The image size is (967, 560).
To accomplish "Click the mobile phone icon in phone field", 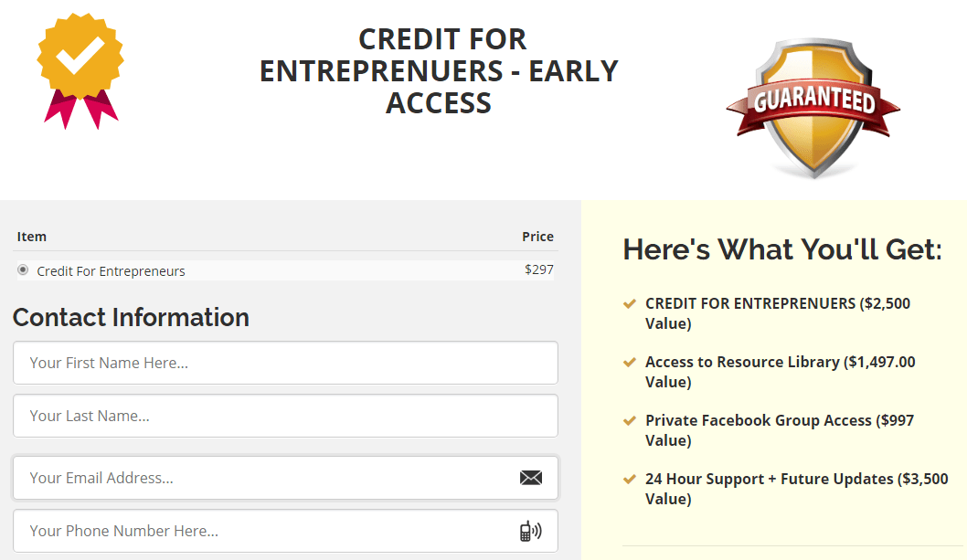I will (530, 531).
